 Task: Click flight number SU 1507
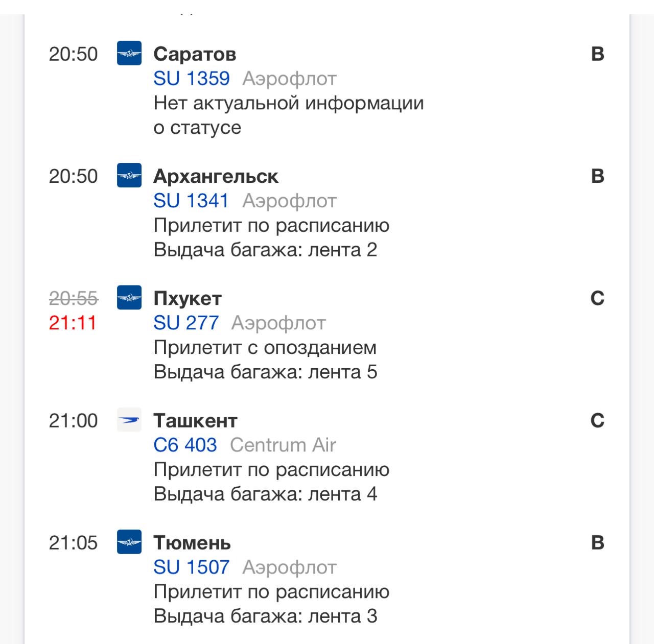click(x=192, y=567)
